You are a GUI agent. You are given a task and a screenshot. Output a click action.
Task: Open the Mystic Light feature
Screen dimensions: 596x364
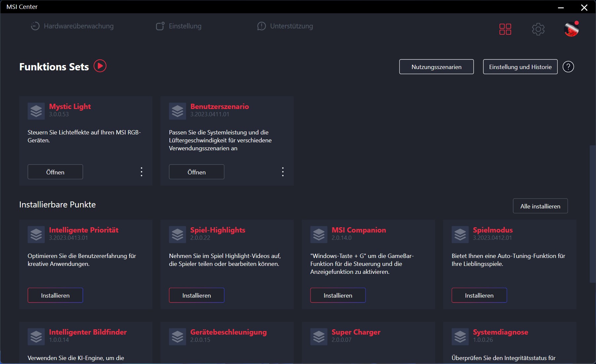click(x=55, y=172)
